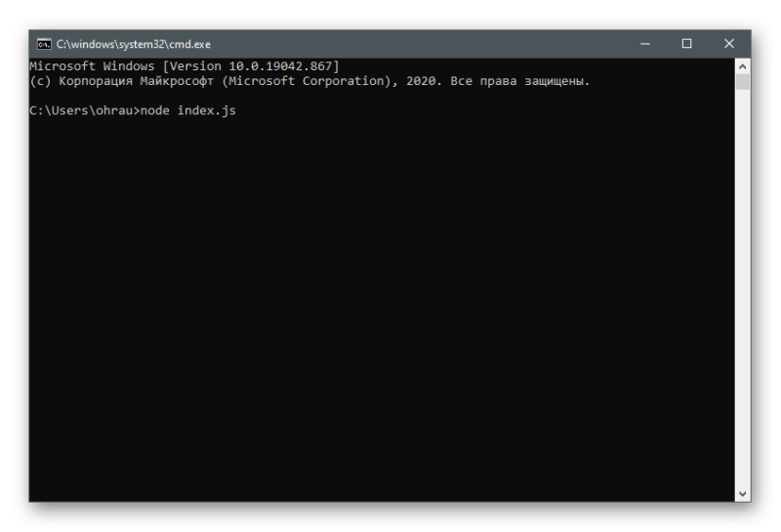The image size is (781, 532).
Task: Click the Microsoft Windows header text
Action: point(92,66)
